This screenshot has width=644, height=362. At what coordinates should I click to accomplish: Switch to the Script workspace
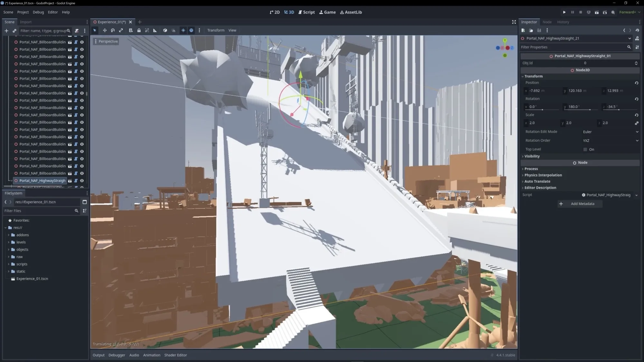pyautogui.click(x=307, y=12)
